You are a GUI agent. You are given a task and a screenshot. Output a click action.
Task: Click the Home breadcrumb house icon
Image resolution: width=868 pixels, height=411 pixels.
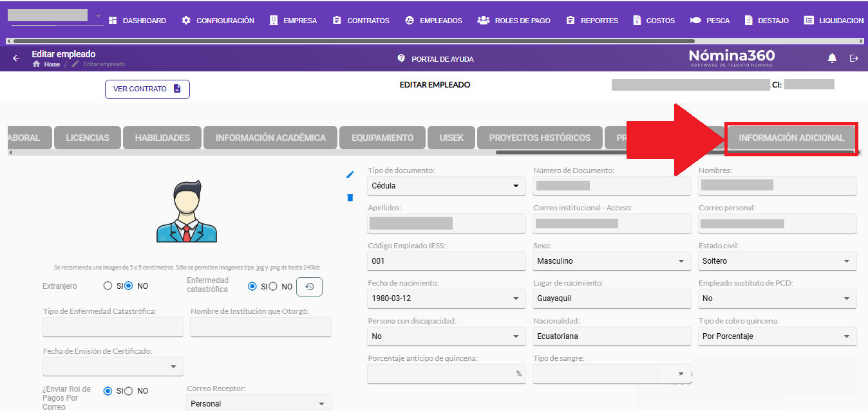tap(37, 64)
